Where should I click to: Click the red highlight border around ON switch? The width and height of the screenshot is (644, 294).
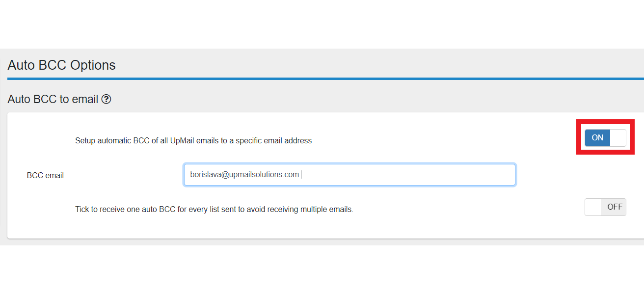(x=605, y=121)
